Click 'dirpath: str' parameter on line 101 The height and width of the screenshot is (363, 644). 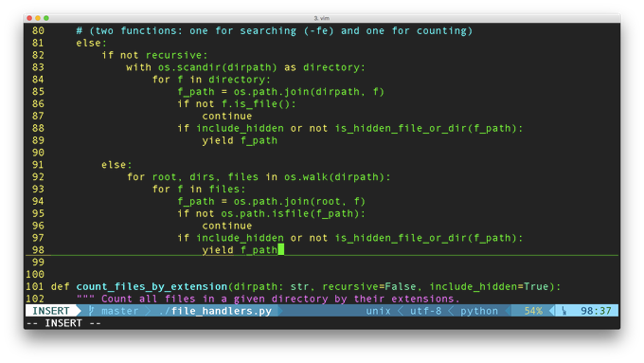271,286
